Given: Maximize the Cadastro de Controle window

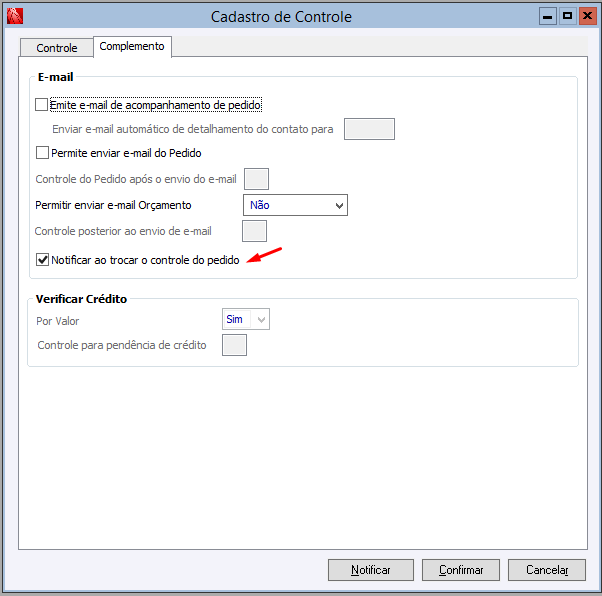Looking at the screenshot, I should 567,16.
